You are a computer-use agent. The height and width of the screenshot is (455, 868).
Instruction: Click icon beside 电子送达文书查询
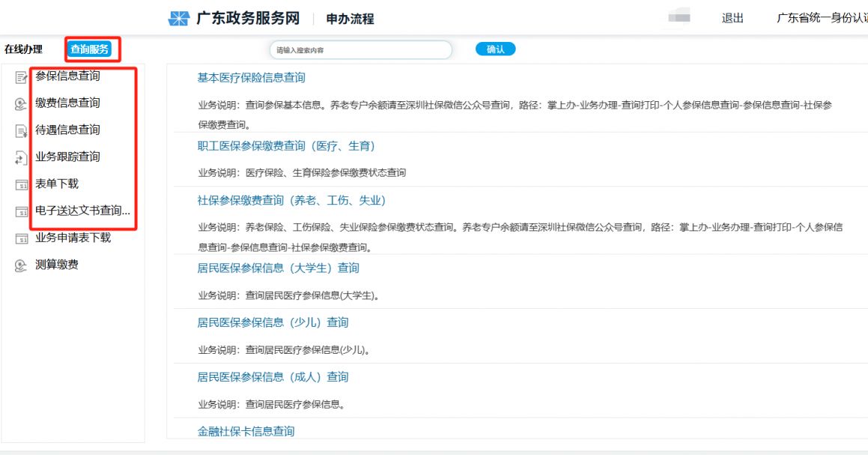click(21, 212)
